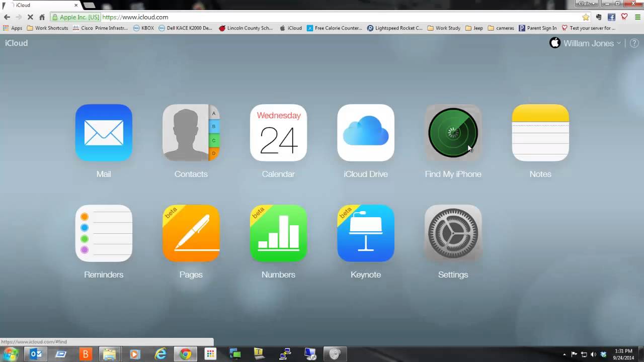Open the Windows Start menu
The image size is (644, 362).
tap(11, 354)
